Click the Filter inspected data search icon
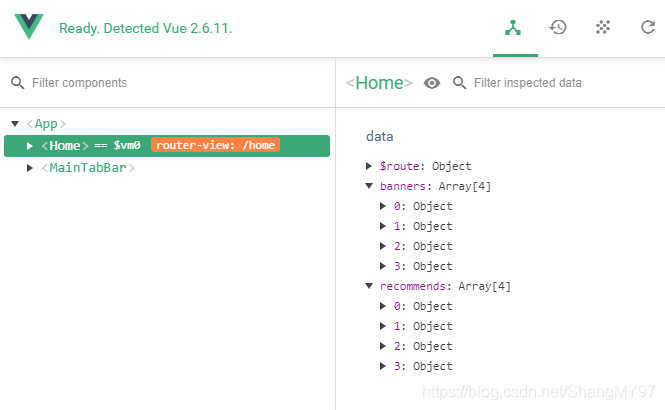 (x=459, y=83)
